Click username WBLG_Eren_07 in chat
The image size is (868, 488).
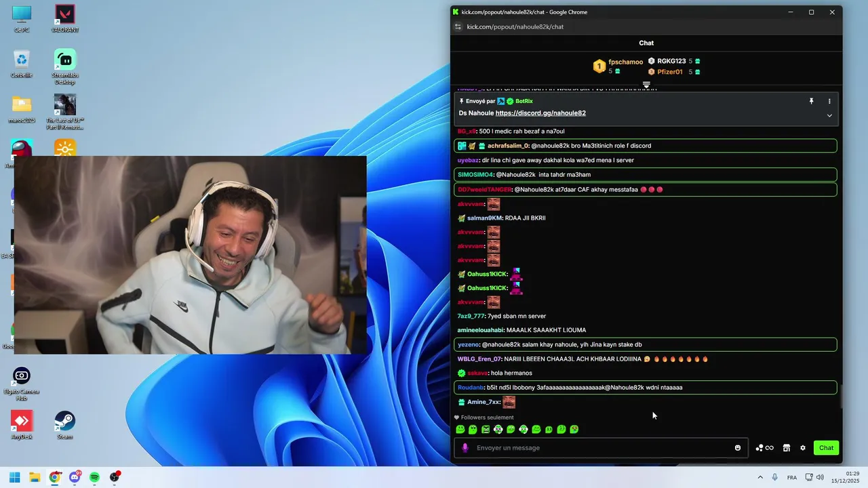(479, 359)
